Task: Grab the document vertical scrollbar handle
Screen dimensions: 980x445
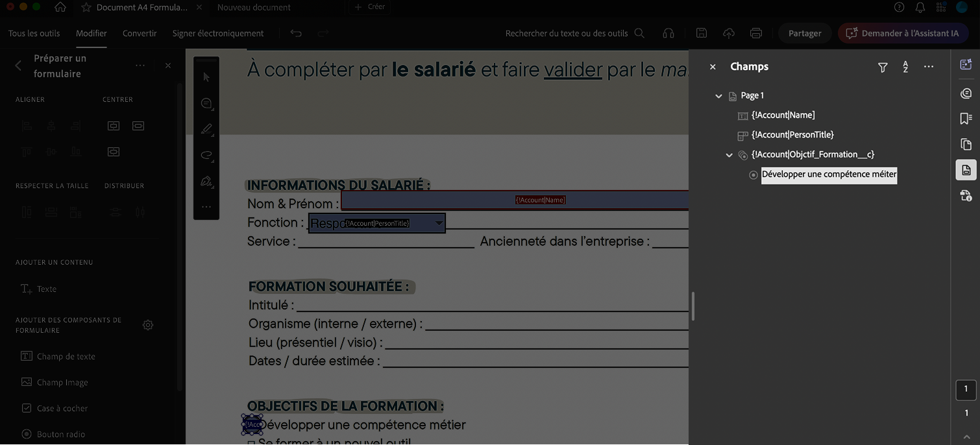Action: point(693,306)
